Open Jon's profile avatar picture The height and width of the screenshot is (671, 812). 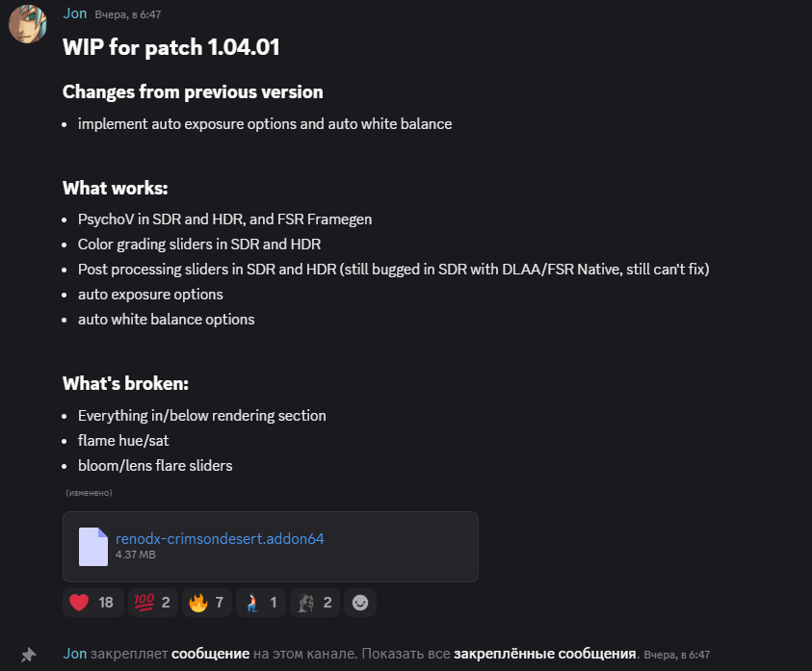point(27,24)
